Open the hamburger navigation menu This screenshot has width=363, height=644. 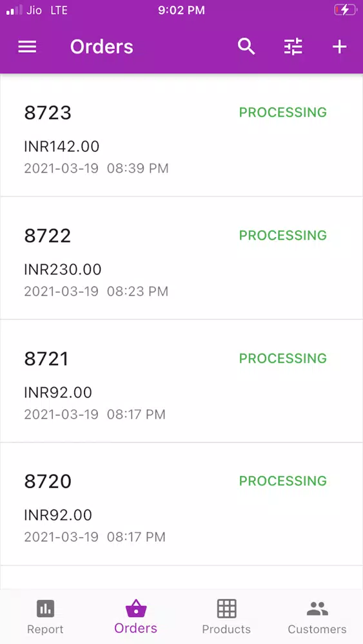27,47
